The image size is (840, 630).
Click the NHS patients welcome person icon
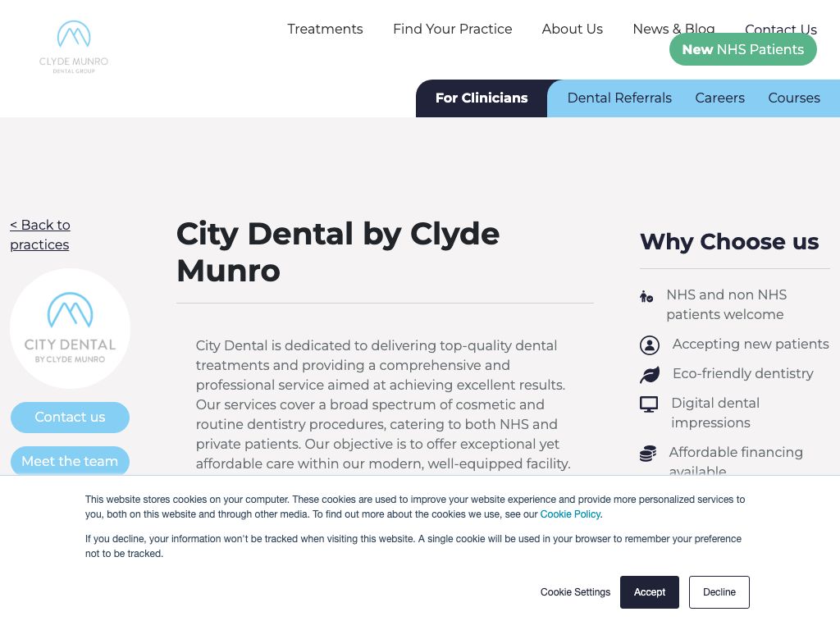tap(646, 295)
